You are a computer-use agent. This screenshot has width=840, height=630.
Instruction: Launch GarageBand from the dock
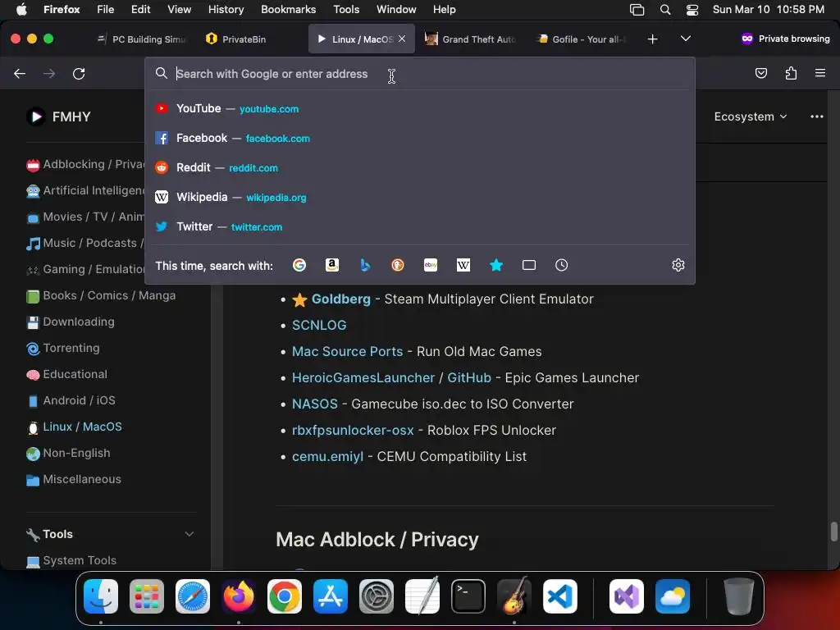tap(514, 596)
